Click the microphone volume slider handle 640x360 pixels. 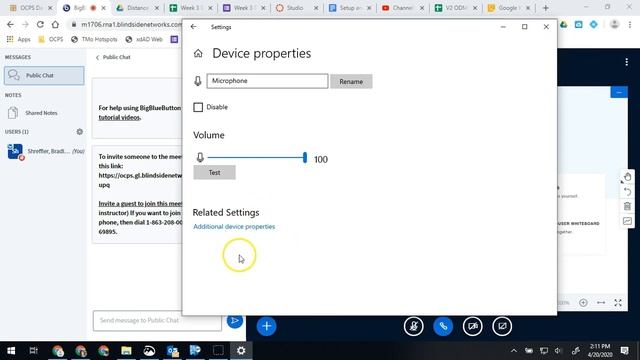click(305, 158)
